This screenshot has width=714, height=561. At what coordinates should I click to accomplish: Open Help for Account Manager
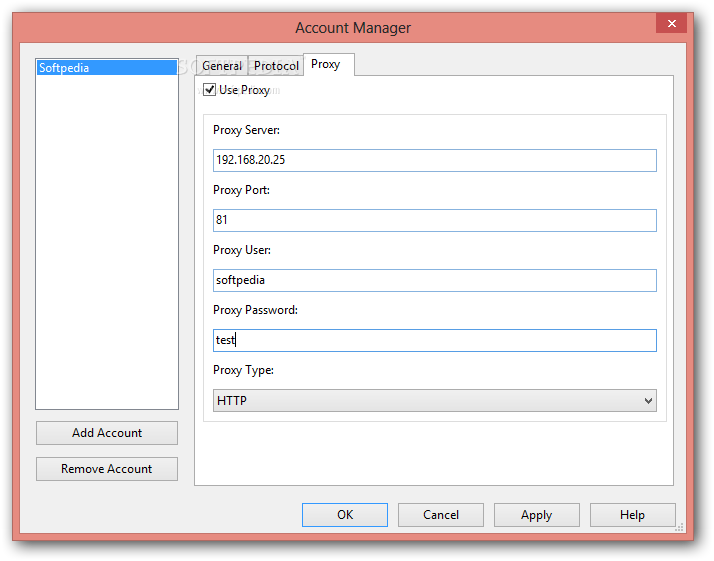point(632,515)
